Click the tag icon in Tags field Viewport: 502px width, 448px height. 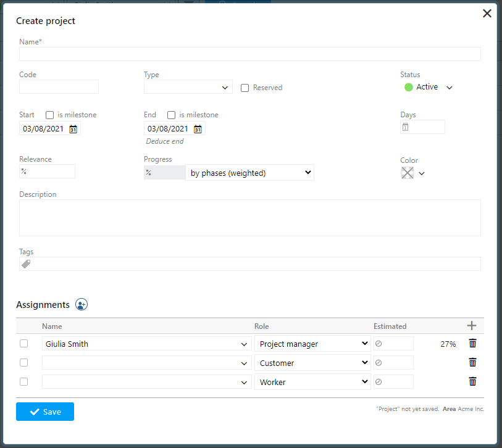coord(26,264)
